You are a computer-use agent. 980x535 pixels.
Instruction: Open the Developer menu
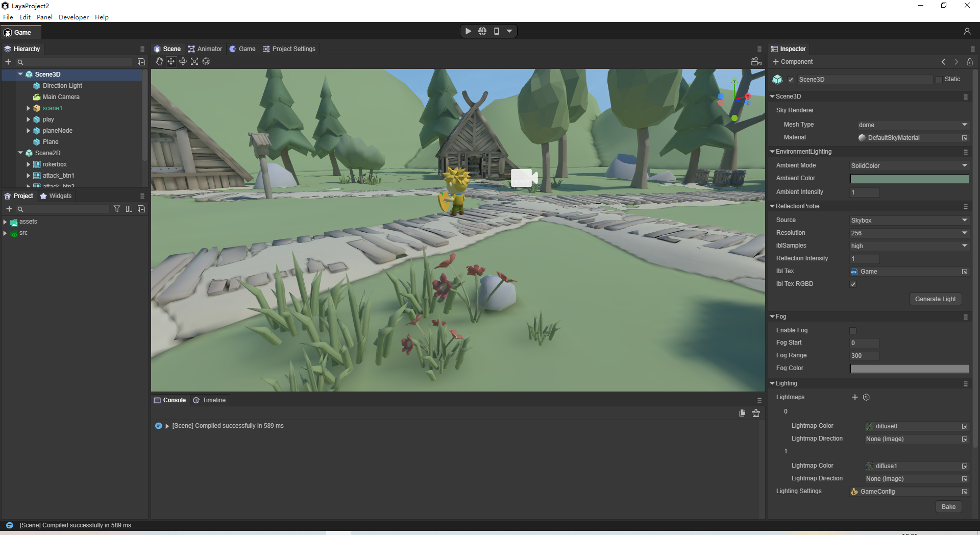click(x=73, y=17)
